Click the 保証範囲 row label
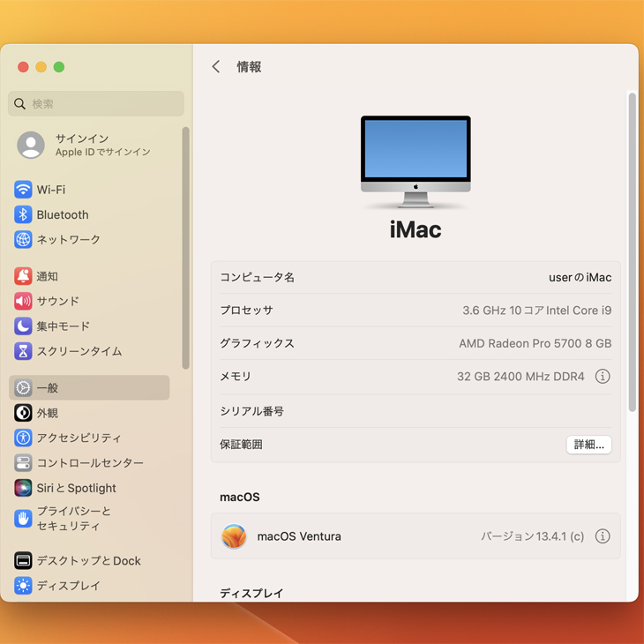Image resolution: width=644 pixels, height=644 pixels. tap(241, 445)
